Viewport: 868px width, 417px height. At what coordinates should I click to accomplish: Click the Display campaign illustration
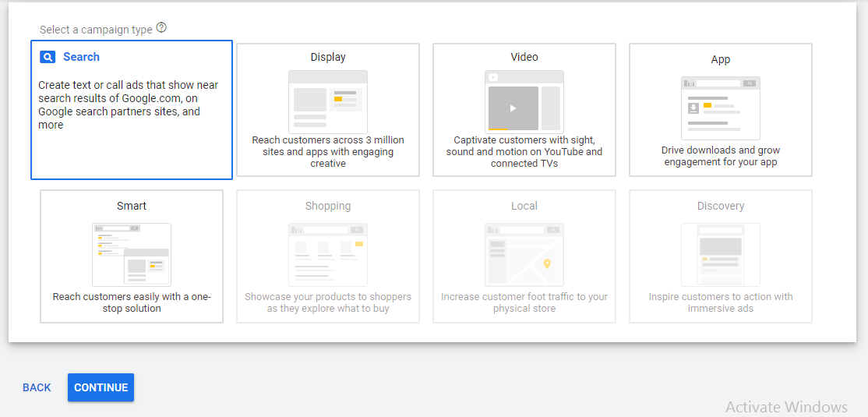coord(328,102)
